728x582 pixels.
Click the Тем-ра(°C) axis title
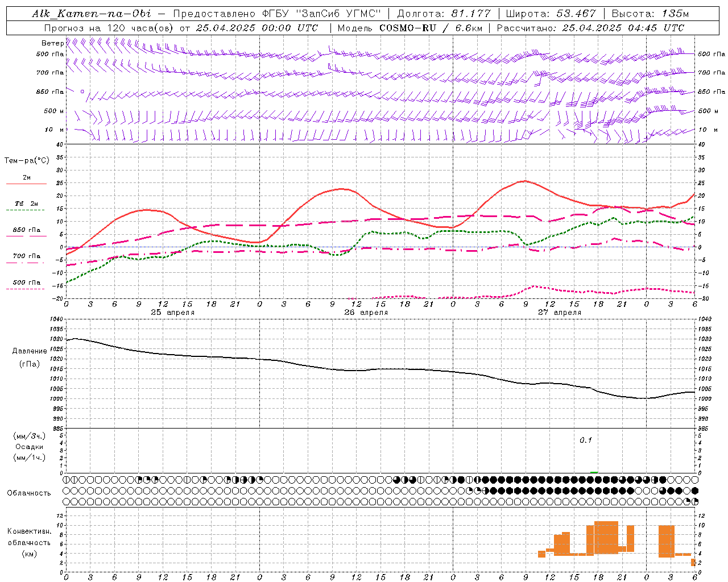[x=27, y=161]
